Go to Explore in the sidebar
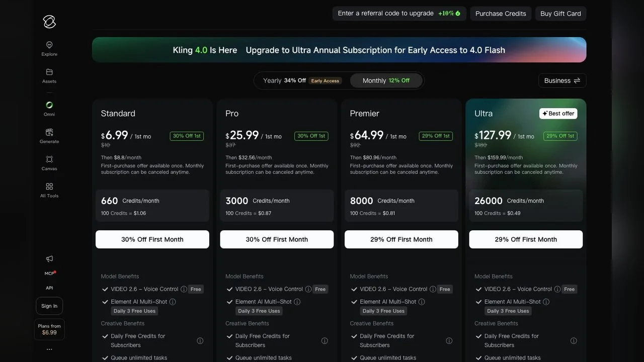The width and height of the screenshot is (644, 362). [x=49, y=49]
